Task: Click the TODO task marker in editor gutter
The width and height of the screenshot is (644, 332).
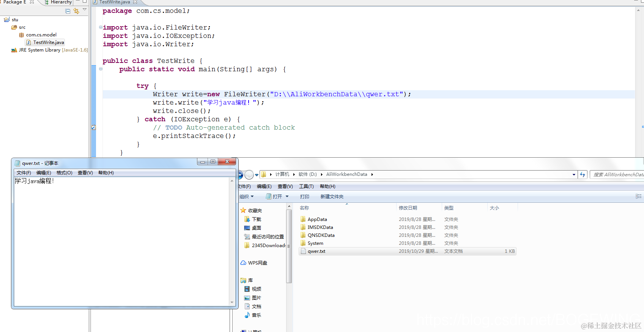Action: (93, 128)
